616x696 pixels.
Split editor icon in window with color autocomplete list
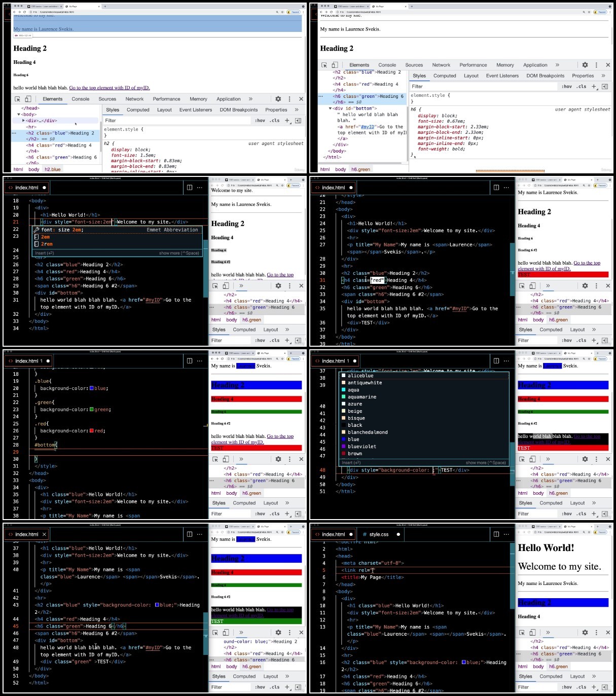(x=496, y=361)
